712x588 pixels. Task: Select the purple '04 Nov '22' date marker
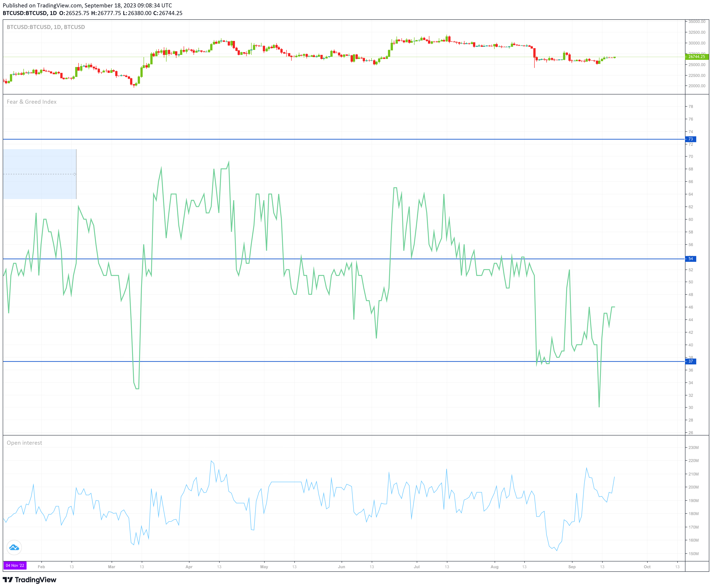pyautogui.click(x=15, y=565)
